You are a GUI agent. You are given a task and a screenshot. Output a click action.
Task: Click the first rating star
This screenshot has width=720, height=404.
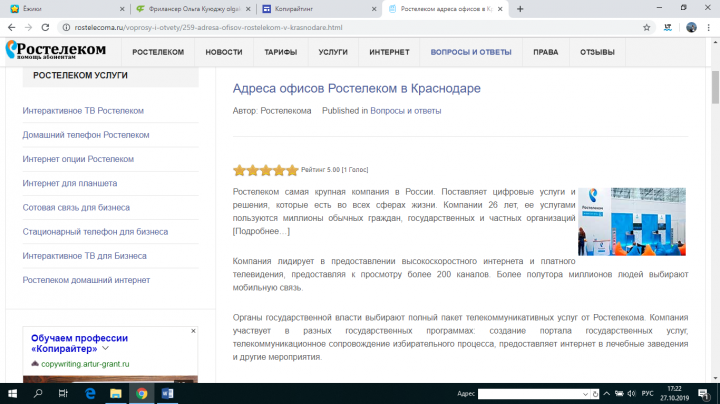tap(239, 170)
